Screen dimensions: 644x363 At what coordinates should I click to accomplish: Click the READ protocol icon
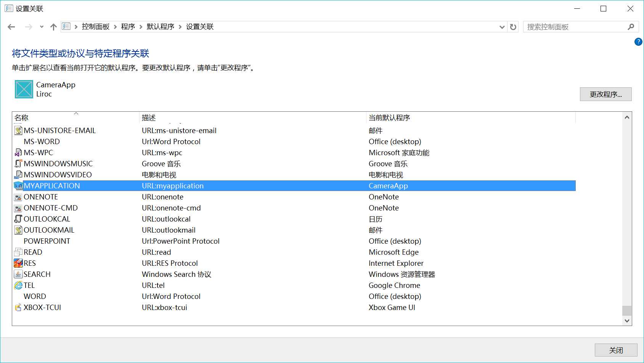tap(18, 252)
